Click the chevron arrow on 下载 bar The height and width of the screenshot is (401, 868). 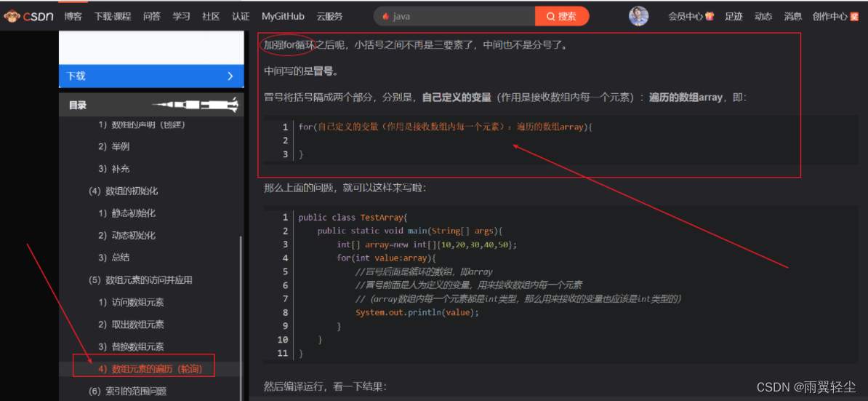(x=230, y=76)
